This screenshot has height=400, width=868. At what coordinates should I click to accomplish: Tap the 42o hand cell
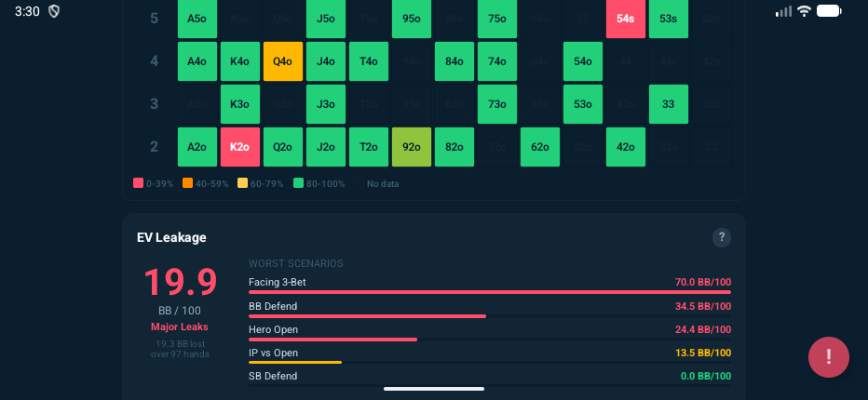tap(625, 147)
